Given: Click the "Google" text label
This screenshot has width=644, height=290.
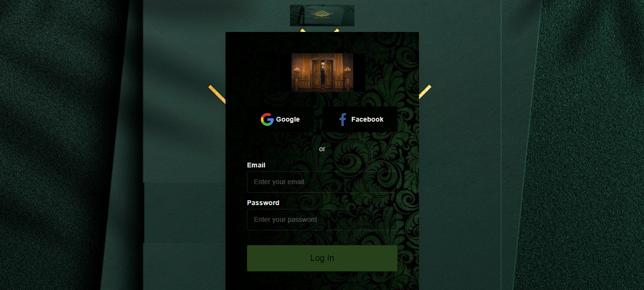Looking at the screenshot, I should pyautogui.click(x=288, y=119).
